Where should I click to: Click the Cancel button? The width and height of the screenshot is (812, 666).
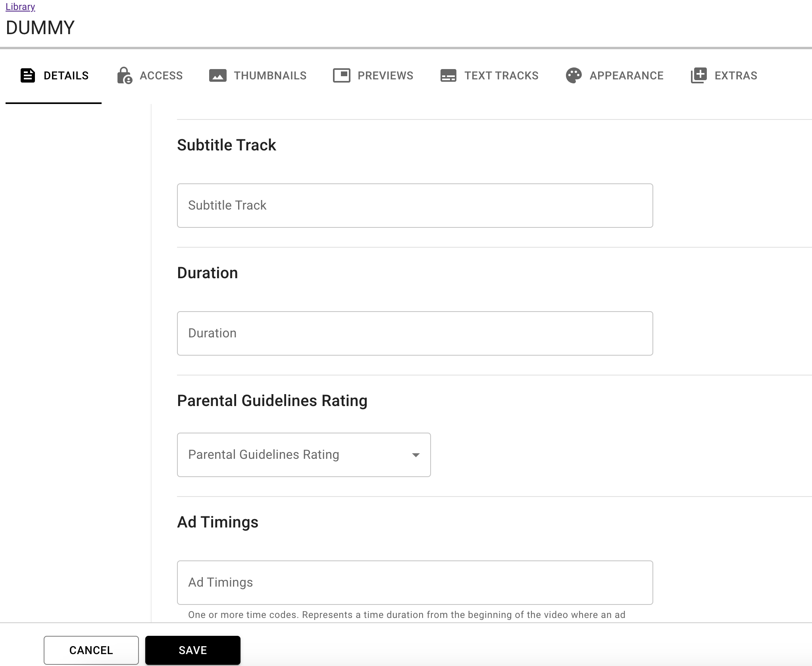91,650
